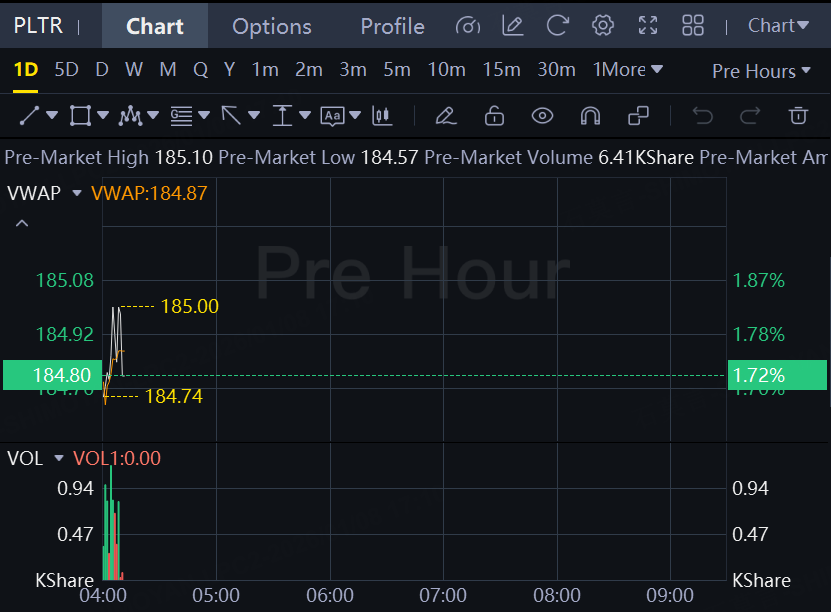Activate the magnet snap tool

pos(590,116)
